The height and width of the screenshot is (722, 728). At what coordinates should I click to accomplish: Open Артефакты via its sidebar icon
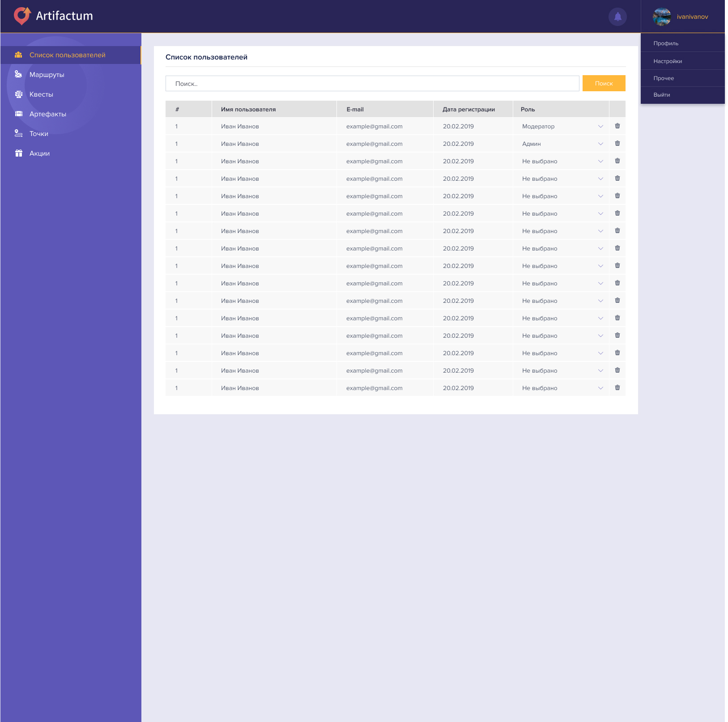tap(18, 114)
